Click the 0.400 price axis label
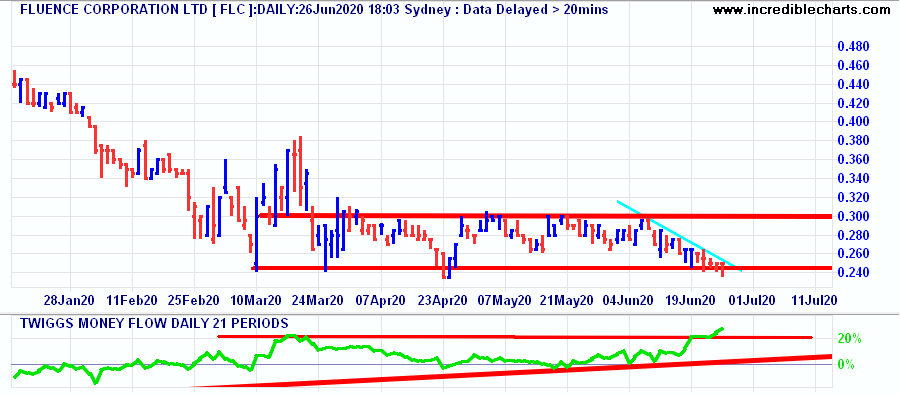The image size is (900, 395). (x=854, y=122)
